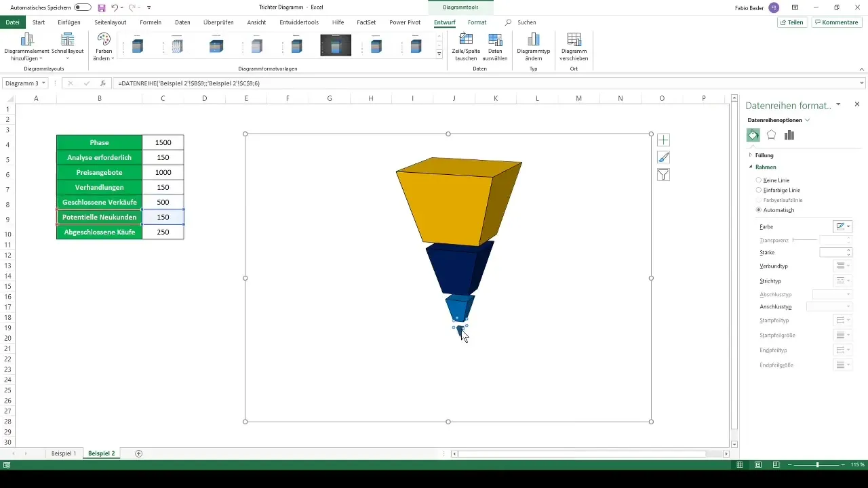Expand the chart styles gallery arrow
The height and width of the screenshot is (488, 868).
[439, 54]
